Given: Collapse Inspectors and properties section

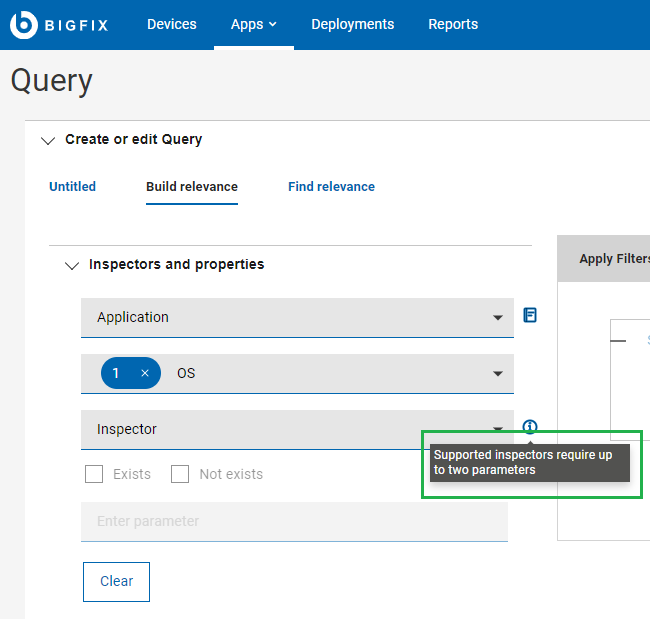Looking at the screenshot, I should point(71,265).
